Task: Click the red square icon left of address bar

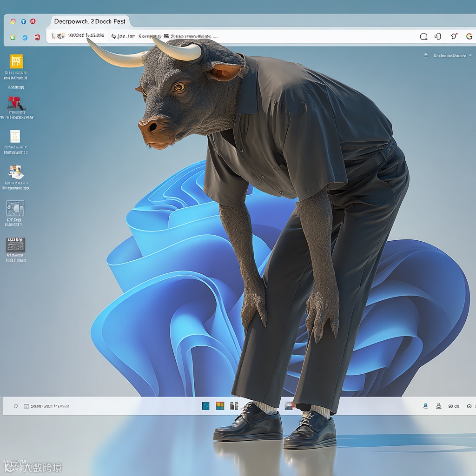Action: (37, 37)
